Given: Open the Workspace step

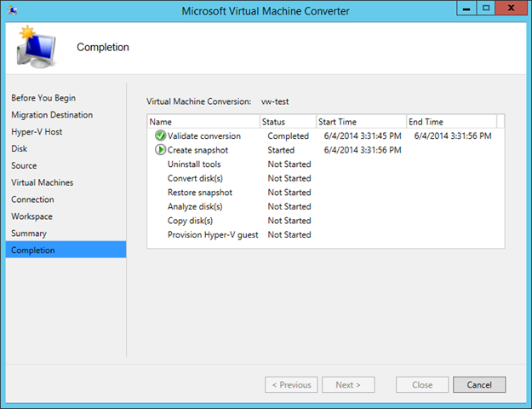Looking at the screenshot, I should pyautogui.click(x=31, y=216).
